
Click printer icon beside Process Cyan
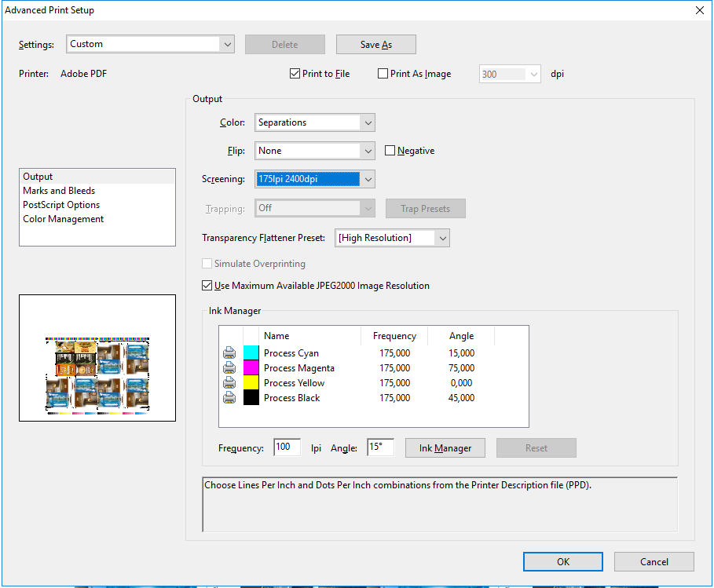click(x=229, y=353)
